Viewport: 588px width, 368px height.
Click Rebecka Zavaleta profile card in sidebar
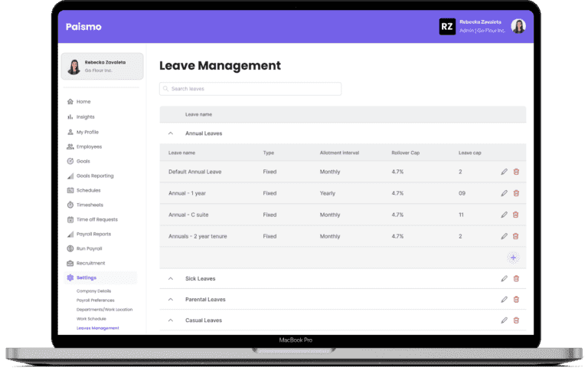click(x=102, y=66)
